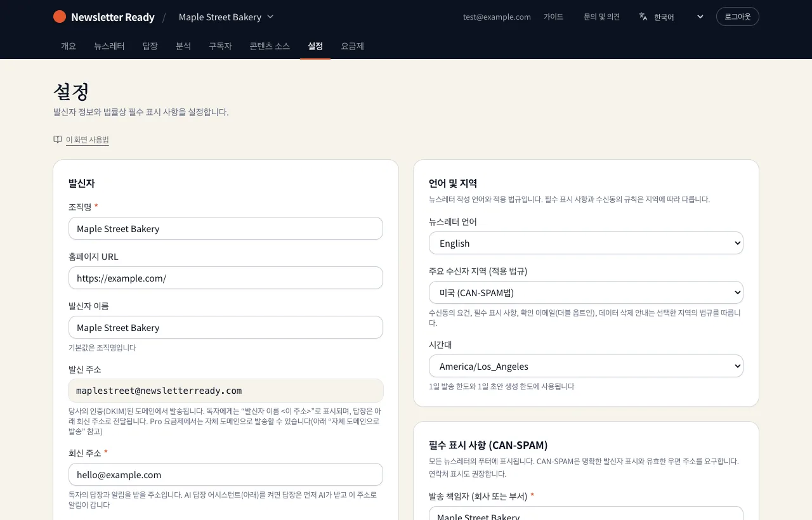
Task: Click the 언어 및 지역 heading
Action: coord(453,183)
